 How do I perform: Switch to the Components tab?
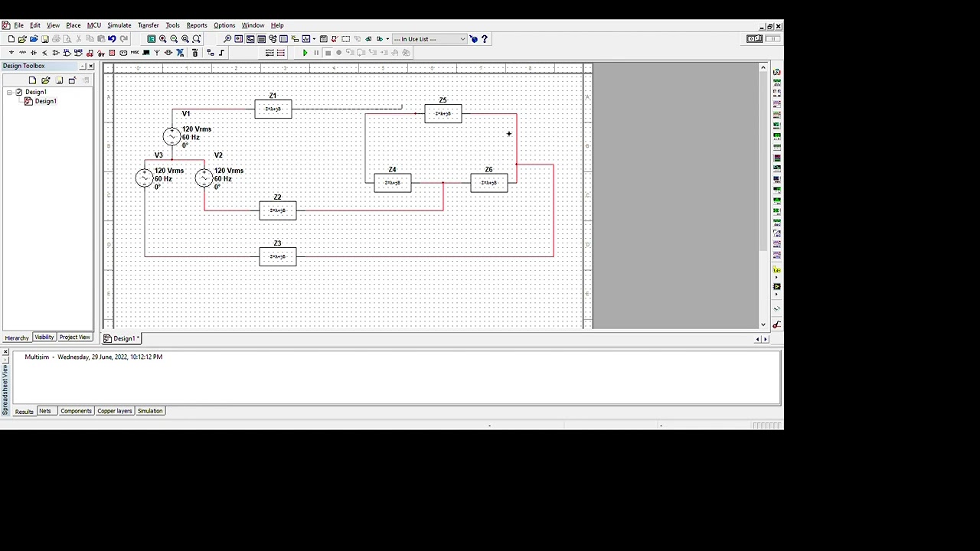tap(76, 412)
